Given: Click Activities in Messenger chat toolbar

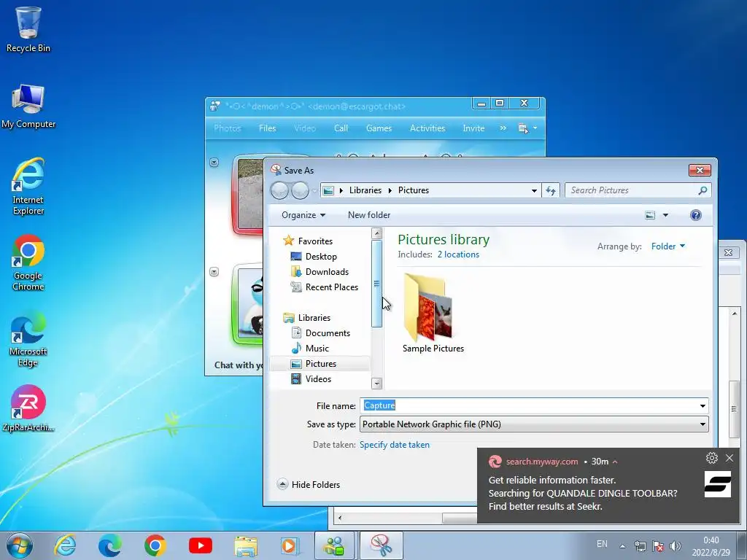Looking at the screenshot, I should click(427, 128).
